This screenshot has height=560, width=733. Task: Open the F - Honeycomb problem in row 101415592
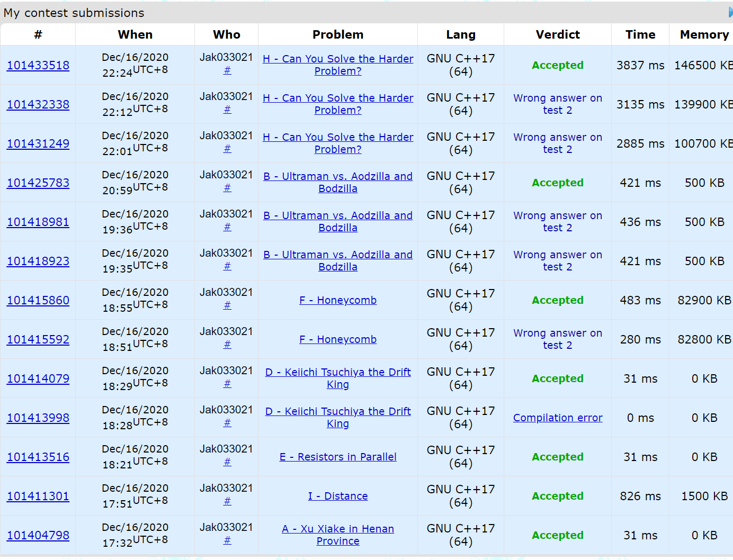(x=338, y=339)
